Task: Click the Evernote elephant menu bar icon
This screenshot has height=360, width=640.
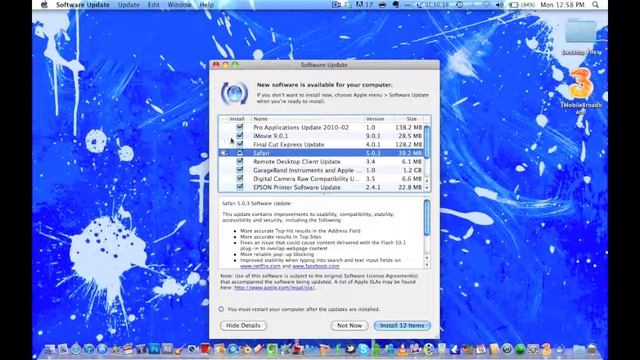Action: (396, 5)
